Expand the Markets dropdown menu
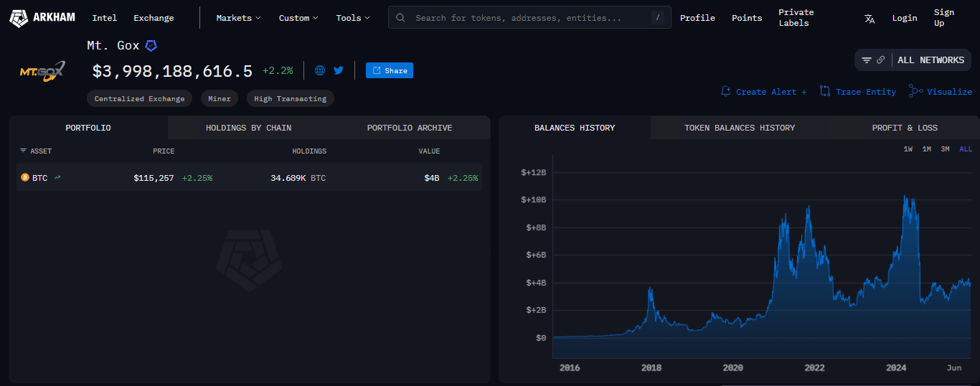The image size is (980, 386). (239, 18)
